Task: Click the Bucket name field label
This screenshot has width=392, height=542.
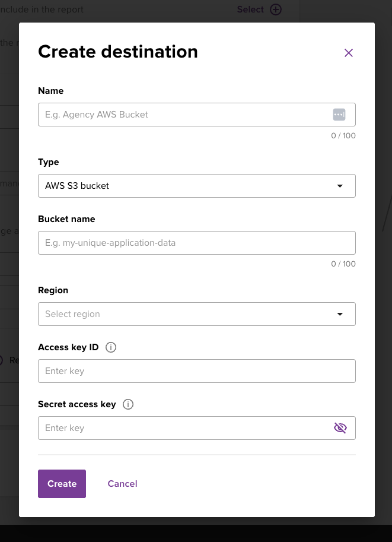Action: pos(66,219)
